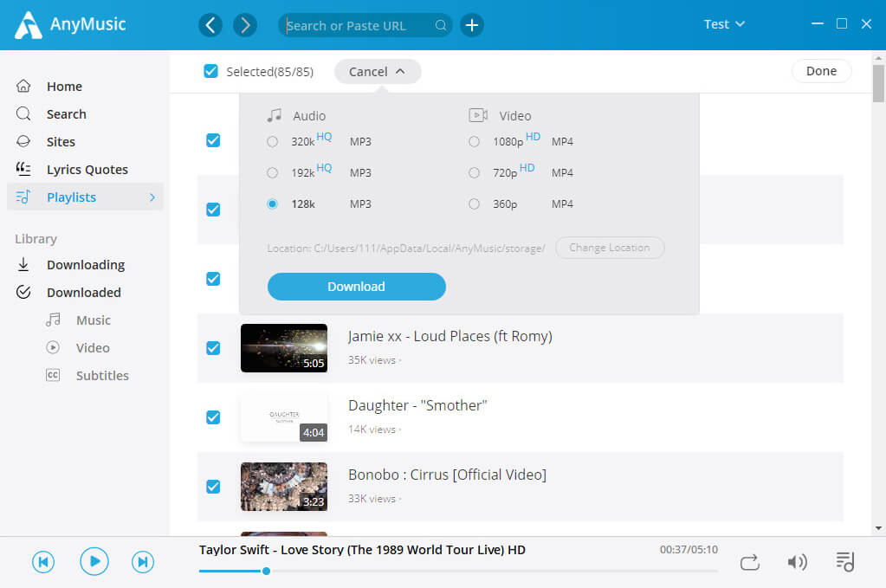Click the blue Download button
Viewport: 886px width, 588px height.
click(357, 287)
